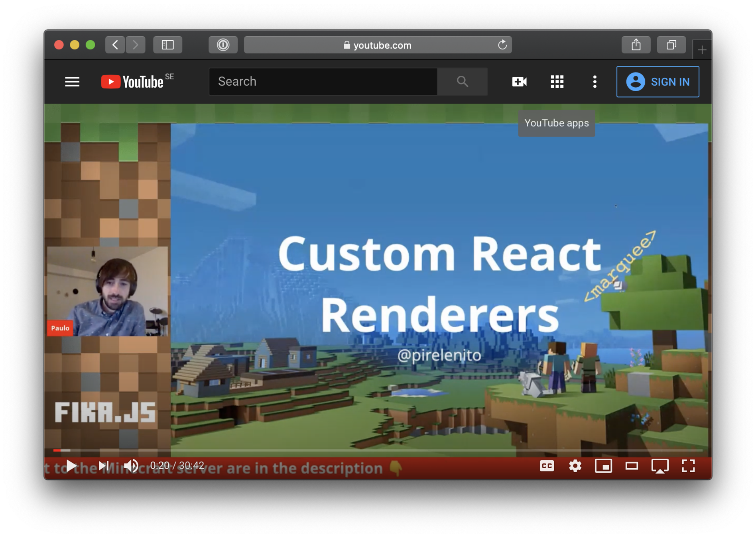Click the YouTube logo

pos(132,82)
